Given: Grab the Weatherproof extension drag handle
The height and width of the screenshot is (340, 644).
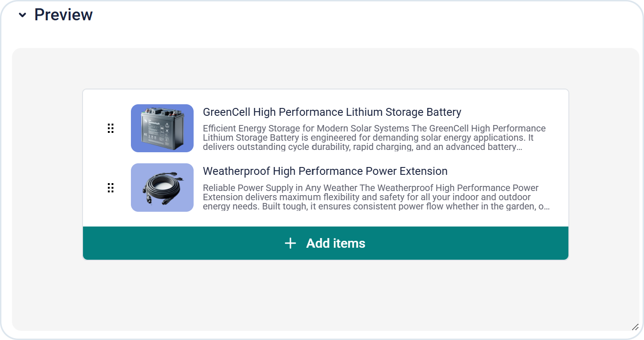Looking at the screenshot, I should (111, 188).
